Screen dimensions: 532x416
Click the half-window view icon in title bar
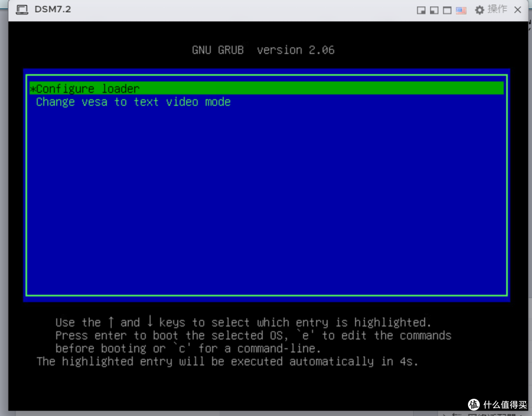434,10
